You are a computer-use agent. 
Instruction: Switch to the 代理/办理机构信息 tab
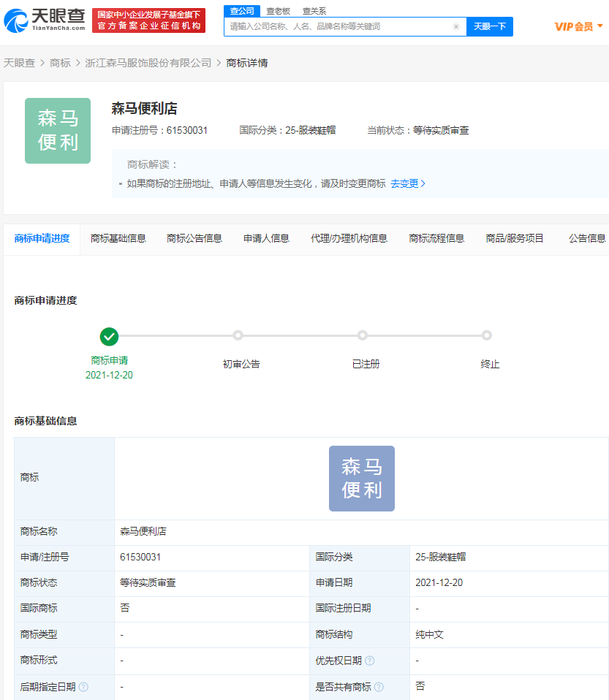click(x=349, y=239)
